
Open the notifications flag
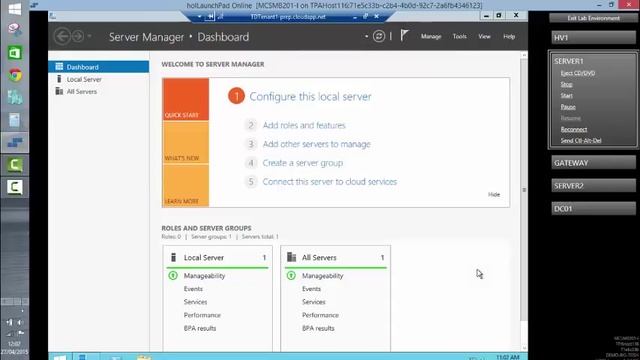[x=404, y=36]
